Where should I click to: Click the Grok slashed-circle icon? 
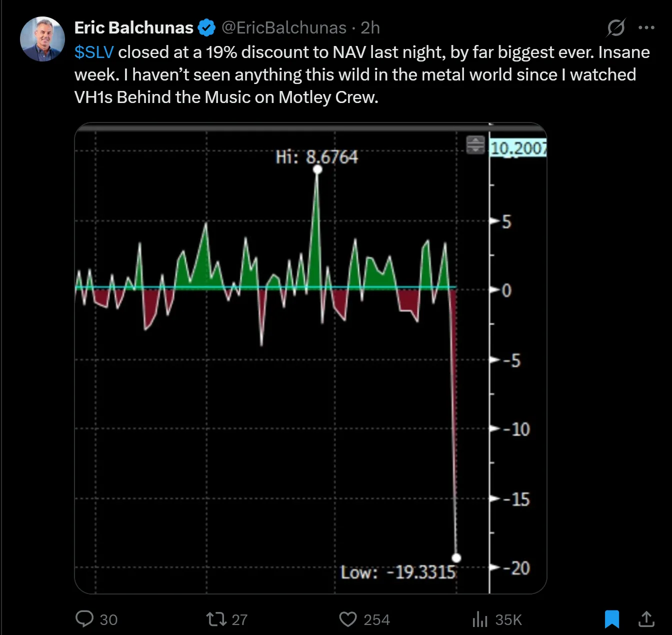tap(615, 28)
